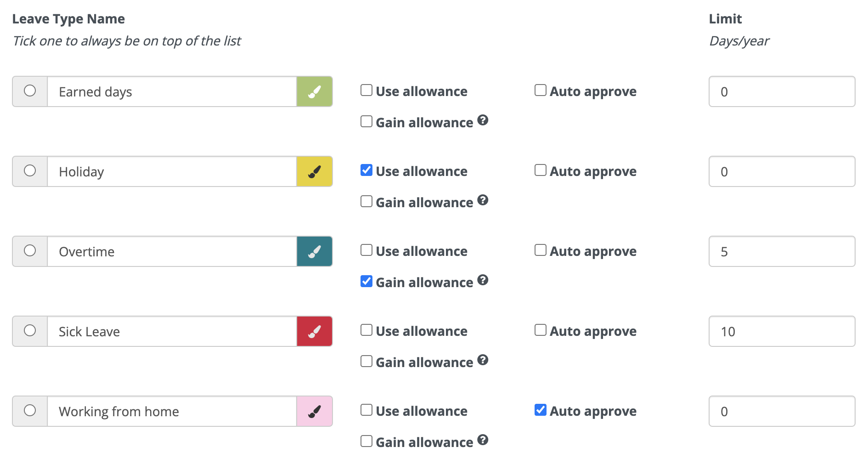Click help icon beside Earned days Gain allowance
The width and height of the screenshot is (868, 464).
(483, 120)
